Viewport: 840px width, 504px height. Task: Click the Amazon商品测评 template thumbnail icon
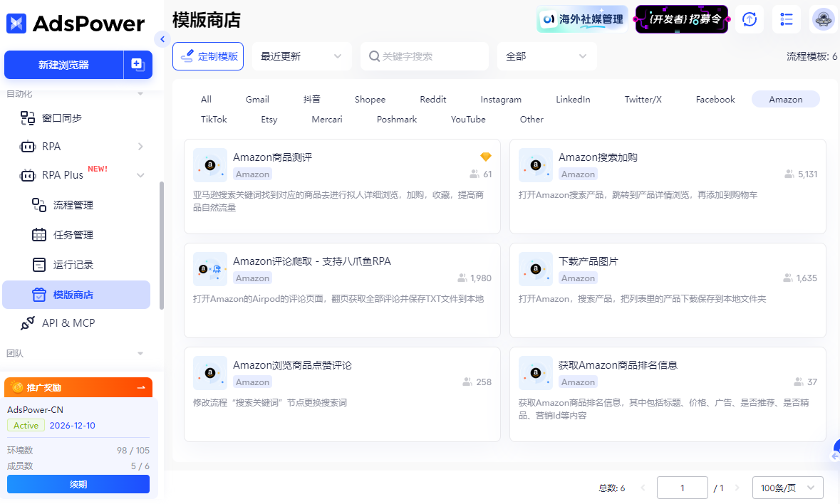(209, 165)
